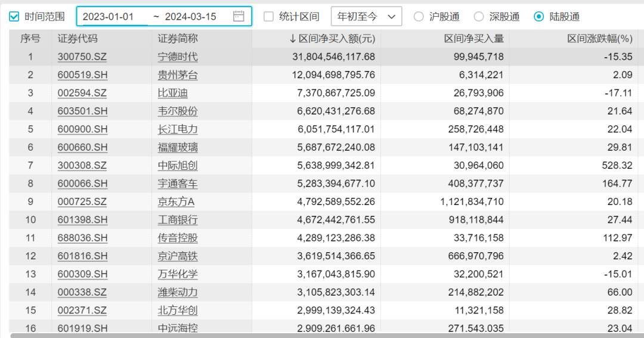Image resolution: width=644 pixels, height=338 pixels.
Task: Sort by 区间净买入量 column header
Action: click(473, 39)
